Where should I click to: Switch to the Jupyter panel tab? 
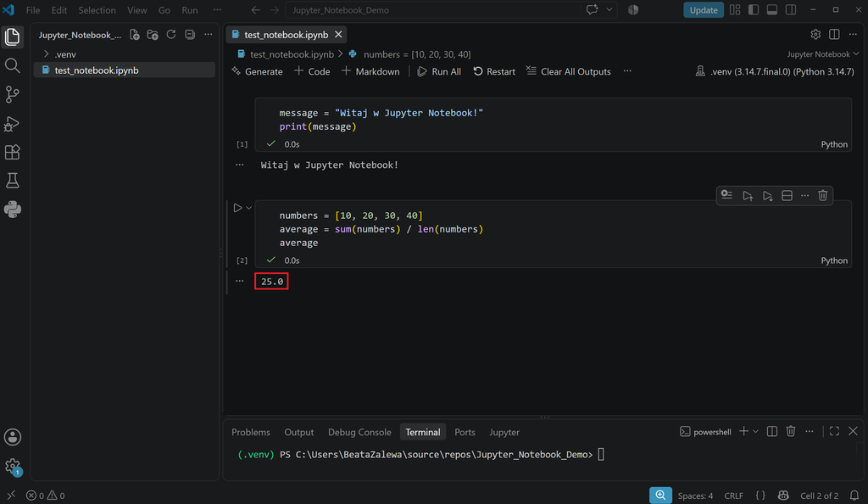pyautogui.click(x=504, y=432)
